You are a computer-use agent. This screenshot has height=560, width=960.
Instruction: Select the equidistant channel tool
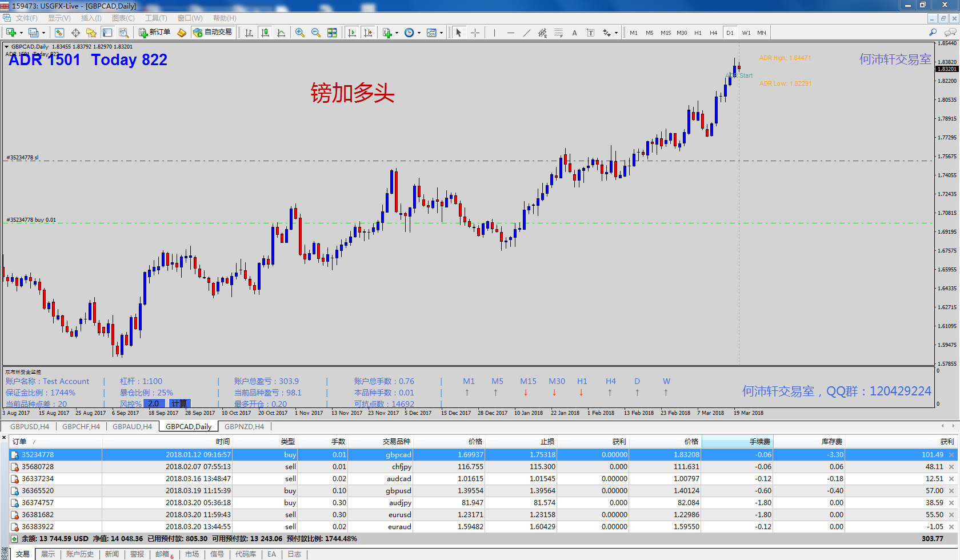(x=542, y=33)
